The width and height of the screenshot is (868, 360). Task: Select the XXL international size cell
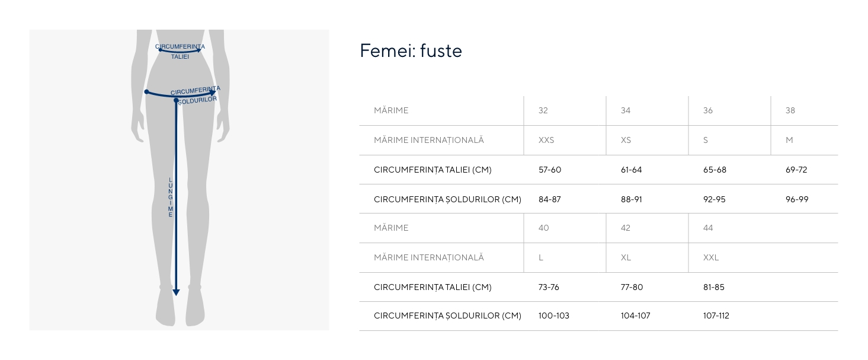point(711,258)
